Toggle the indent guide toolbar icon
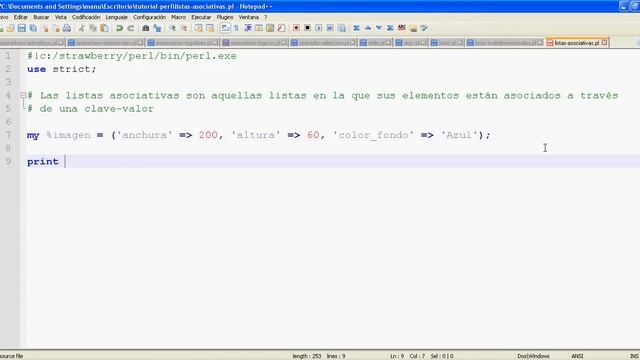Viewport: 640px width, 360px height. (248, 28)
